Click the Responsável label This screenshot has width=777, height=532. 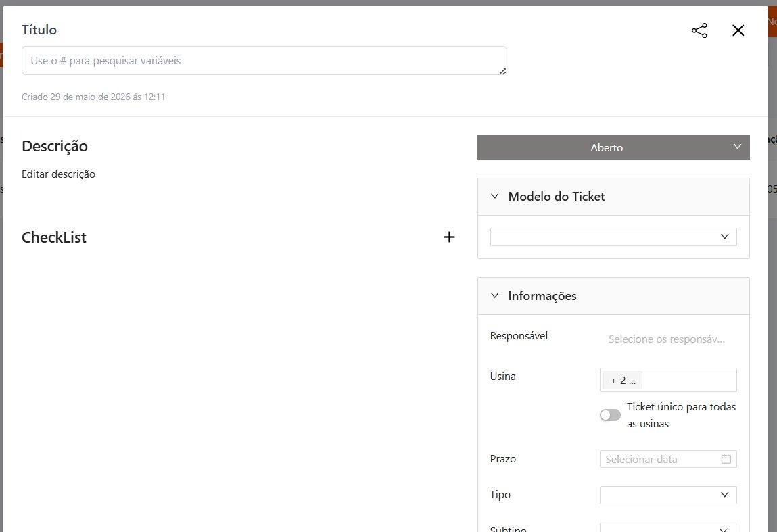[x=519, y=336]
